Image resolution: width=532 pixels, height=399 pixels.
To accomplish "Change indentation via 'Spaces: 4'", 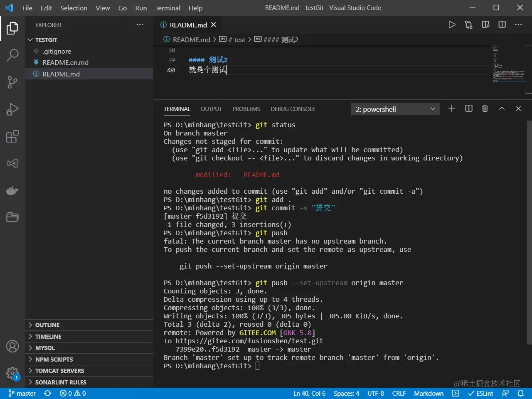I will [x=346, y=393].
